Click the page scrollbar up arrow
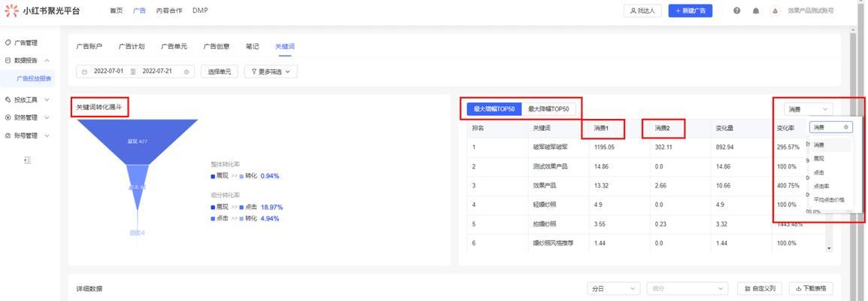Screen dimensions: 868x301 tap(853, 29)
